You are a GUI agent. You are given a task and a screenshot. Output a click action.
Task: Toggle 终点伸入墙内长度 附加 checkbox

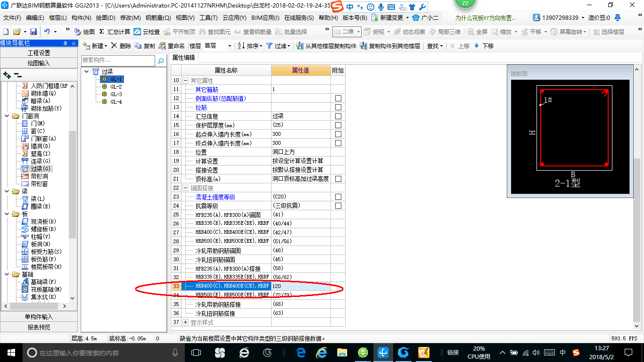(338, 143)
